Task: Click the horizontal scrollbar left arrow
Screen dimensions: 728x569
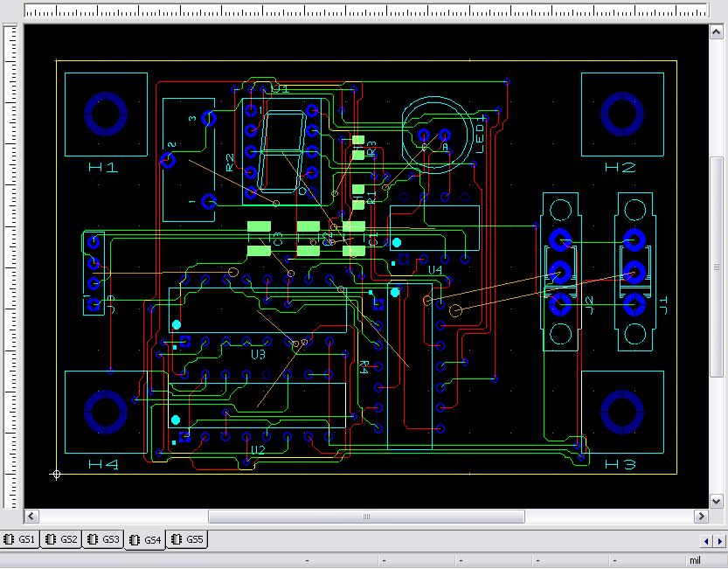Action: pos(31,517)
